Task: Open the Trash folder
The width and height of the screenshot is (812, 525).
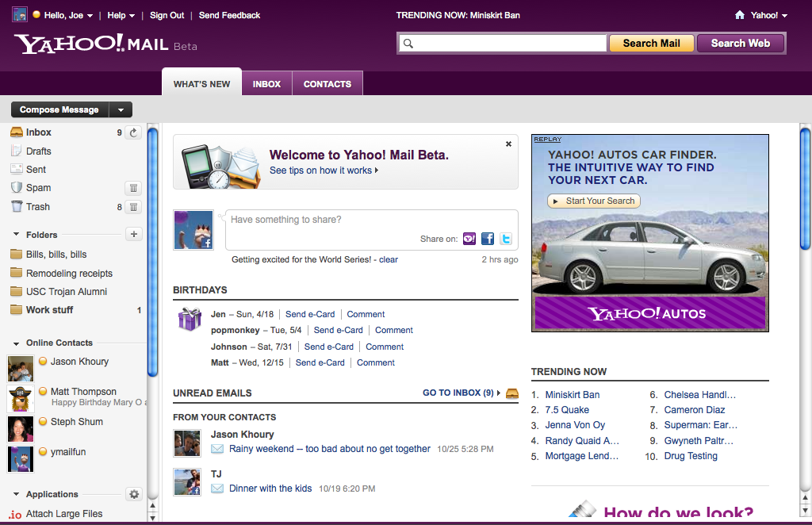Action: click(x=38, y=207)
